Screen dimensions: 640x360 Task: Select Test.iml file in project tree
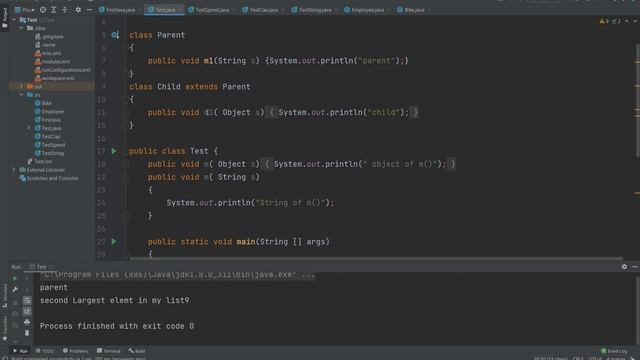40,162
